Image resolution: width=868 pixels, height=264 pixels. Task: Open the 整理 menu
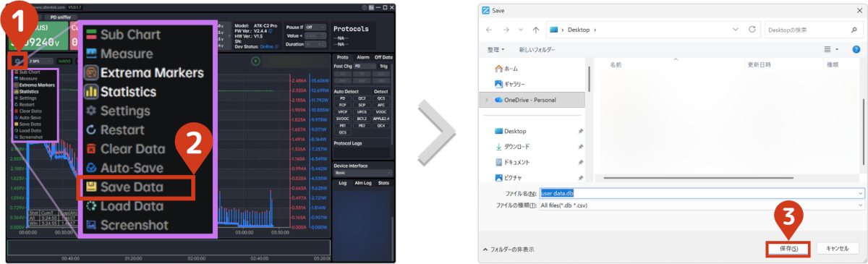coord(496,49)
